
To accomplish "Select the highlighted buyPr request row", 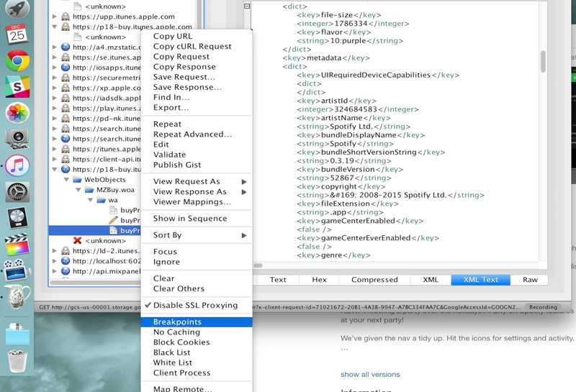I will click(95, 230).
